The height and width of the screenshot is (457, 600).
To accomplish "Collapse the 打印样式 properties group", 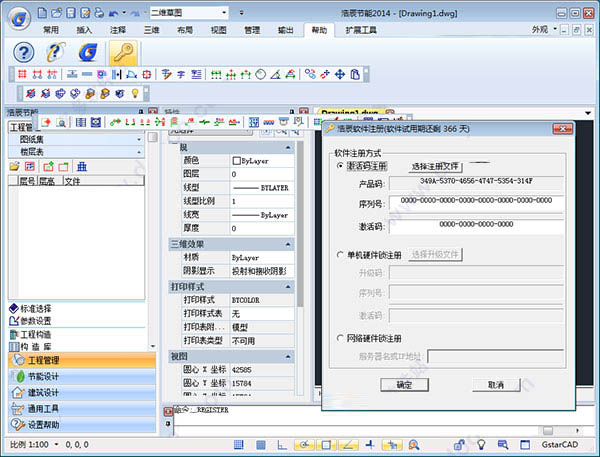I will pyautogui.click(x=288, y=286).
